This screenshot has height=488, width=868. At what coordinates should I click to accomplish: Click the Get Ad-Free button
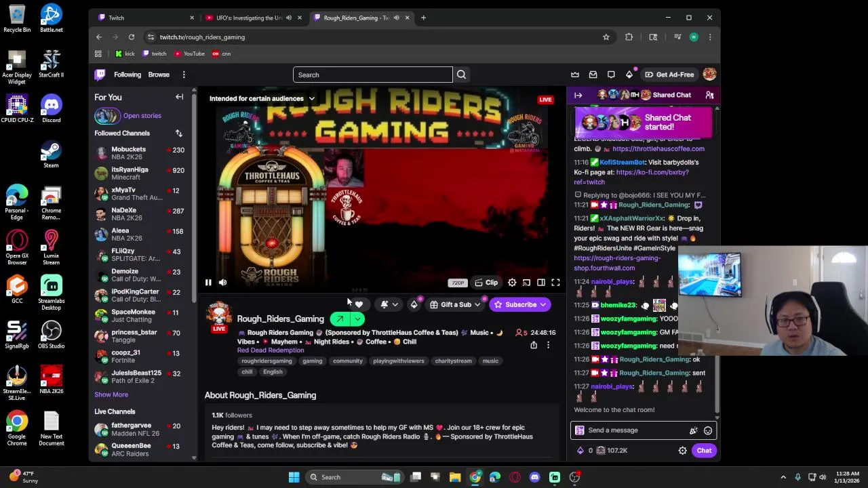pyautogui.click(x=669, y=75)
